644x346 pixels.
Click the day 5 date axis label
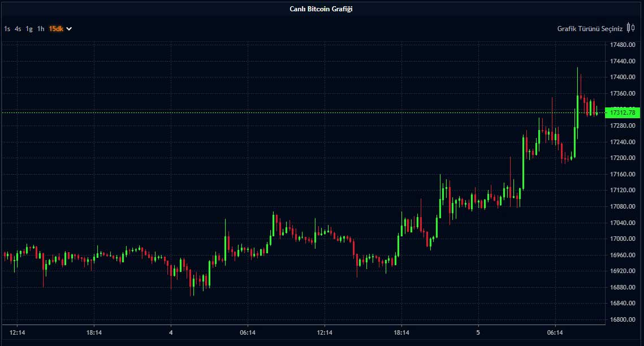click(x=478, y=333)
